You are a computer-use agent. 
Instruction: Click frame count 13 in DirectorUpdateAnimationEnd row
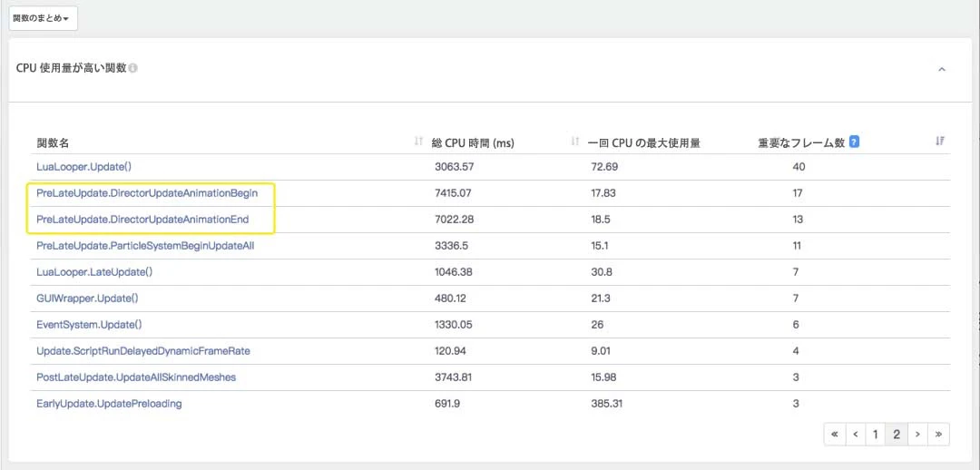tap(798, 220)
